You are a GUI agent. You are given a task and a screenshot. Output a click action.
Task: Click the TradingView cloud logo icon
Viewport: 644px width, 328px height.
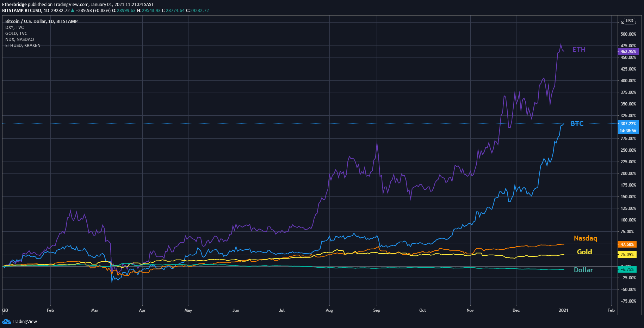point(6,321)
